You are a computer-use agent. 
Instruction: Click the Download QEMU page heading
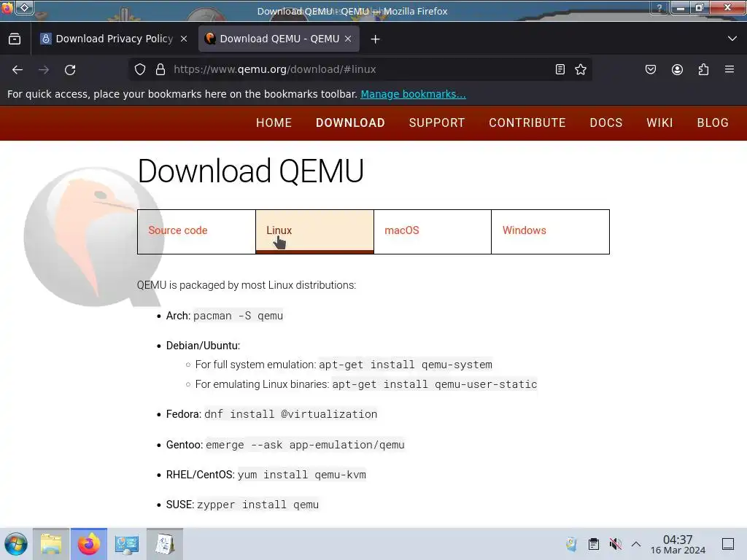pos(251,171)
